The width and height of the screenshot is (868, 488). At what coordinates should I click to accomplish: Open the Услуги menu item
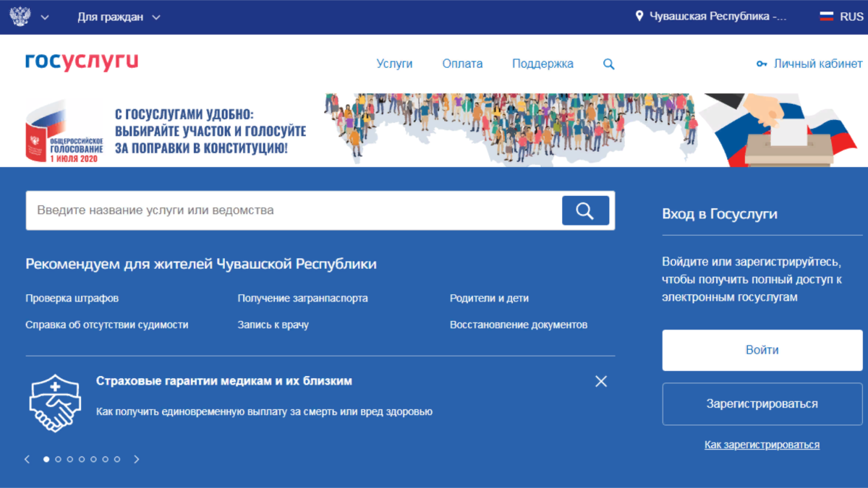pyautogui.click(x=394, y=64)
